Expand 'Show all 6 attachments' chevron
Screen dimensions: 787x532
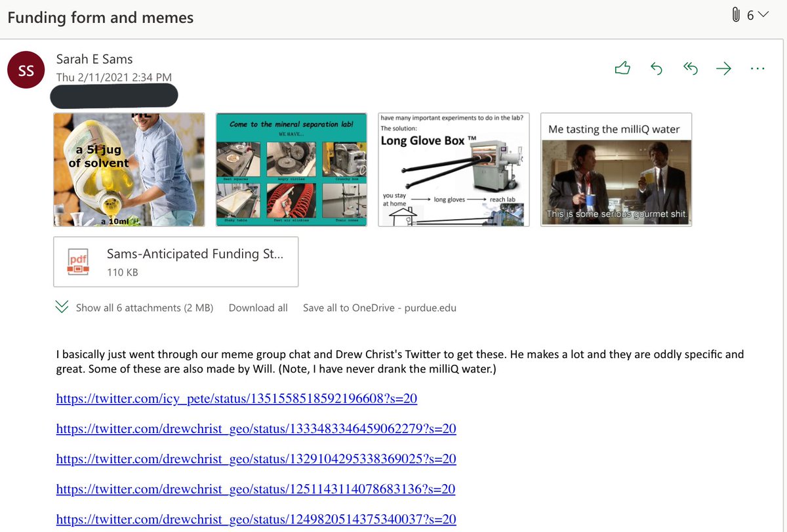pyautogui.click(x=62, y=307)
